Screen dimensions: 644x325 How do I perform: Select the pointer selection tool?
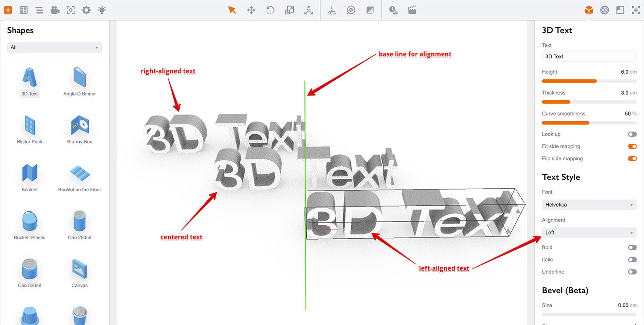(232, 10)
